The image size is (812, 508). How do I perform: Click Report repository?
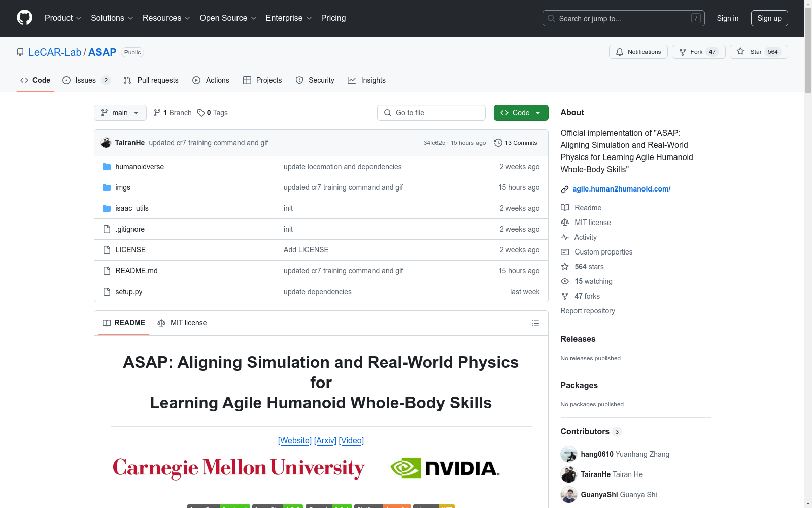[x=587, y=311]
